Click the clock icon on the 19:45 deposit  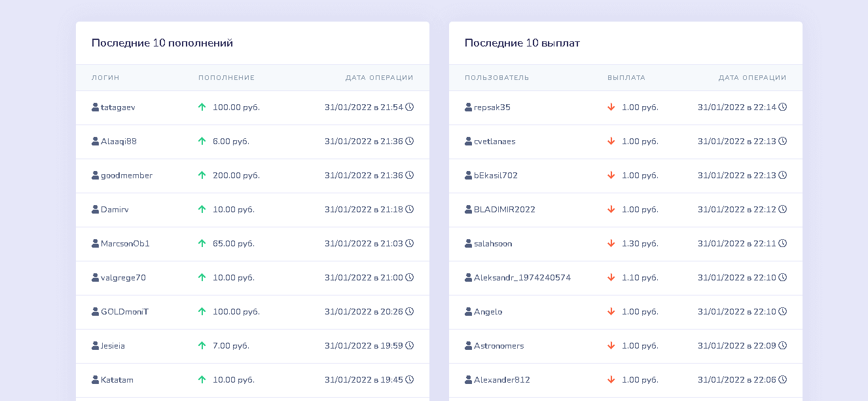click(409, 379)
